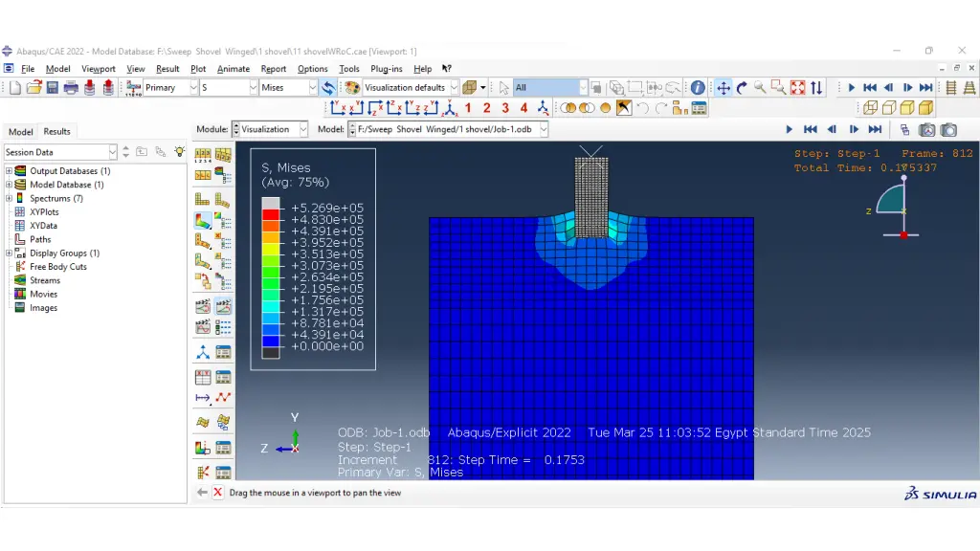Save the model database icon
Image resolution: width=980 pixels, height=551 pixels.
(x=53, y=88)
